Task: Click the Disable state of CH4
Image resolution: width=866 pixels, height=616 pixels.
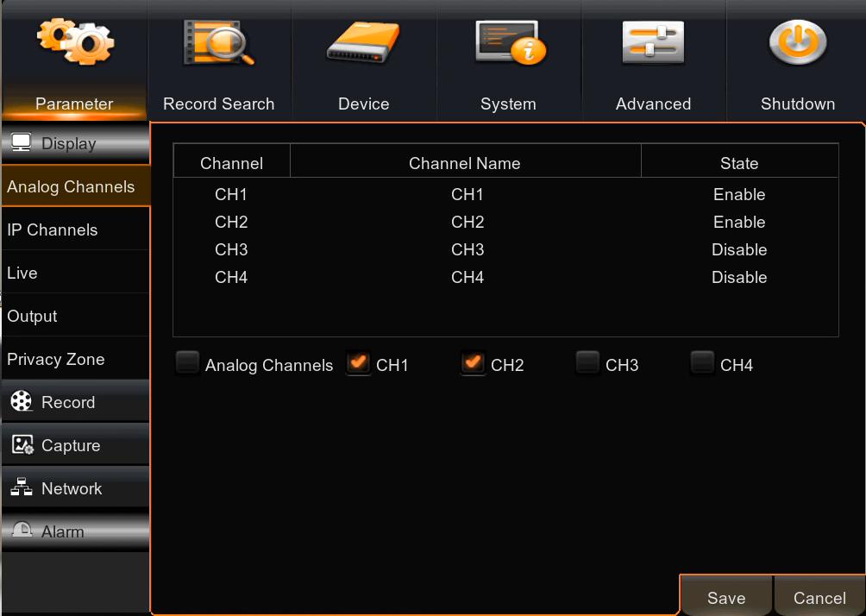Action: click(739, 277)
